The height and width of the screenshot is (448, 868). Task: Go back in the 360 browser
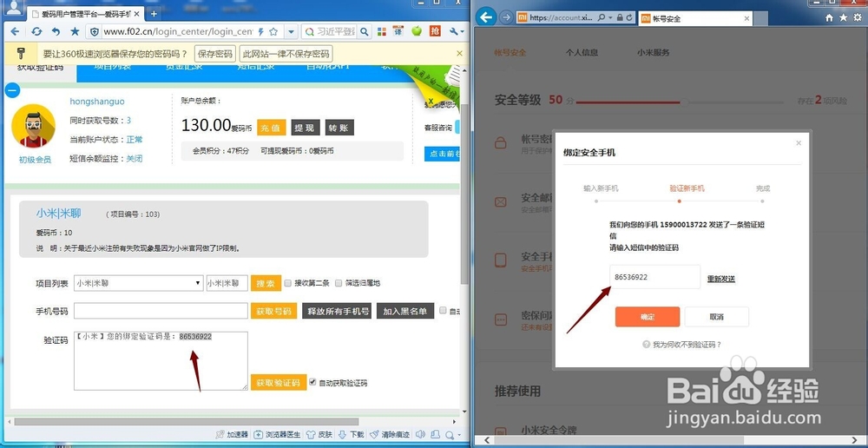[15, 31]
